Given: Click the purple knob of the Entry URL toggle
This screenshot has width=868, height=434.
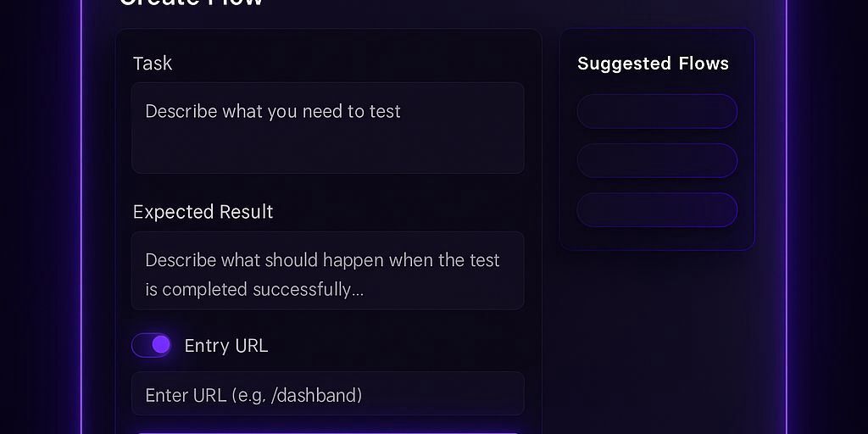Looking at the screenshot, I should point(160,345).
